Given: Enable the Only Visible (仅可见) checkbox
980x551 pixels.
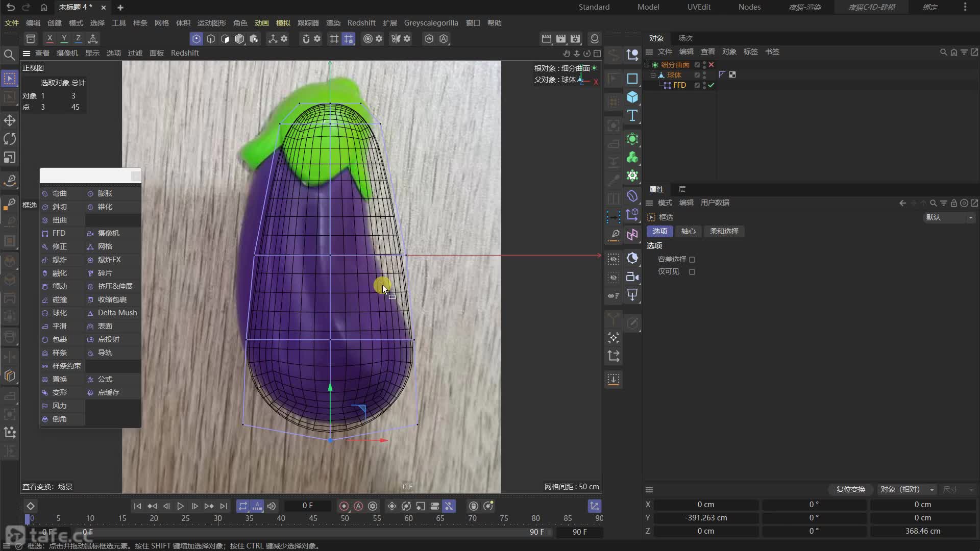Looking at the screenshot, I should pyautogui.click(x=692, y=272).
